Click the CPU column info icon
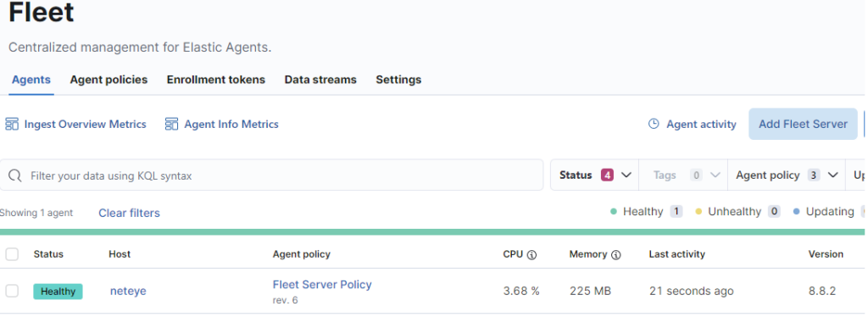Viewport: 868px width, 317px height. (532, 254)
